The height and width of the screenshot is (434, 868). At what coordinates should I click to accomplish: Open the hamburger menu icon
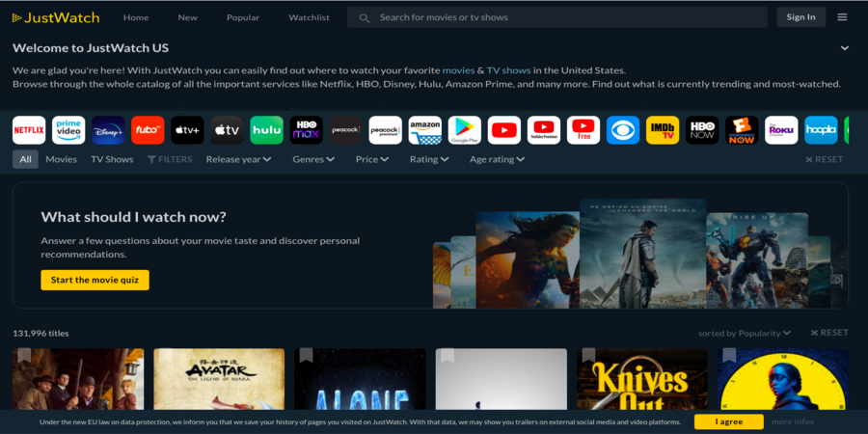pyautogui.click(x=842, y=17)
